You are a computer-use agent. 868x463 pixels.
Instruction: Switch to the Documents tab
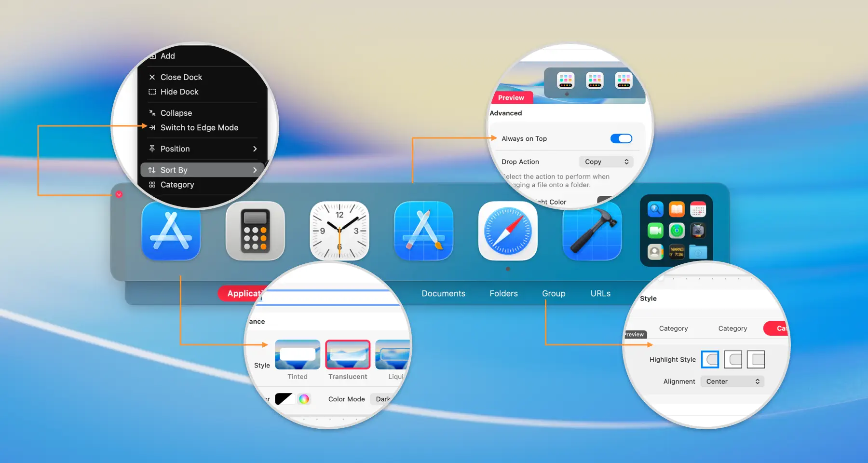444,293
